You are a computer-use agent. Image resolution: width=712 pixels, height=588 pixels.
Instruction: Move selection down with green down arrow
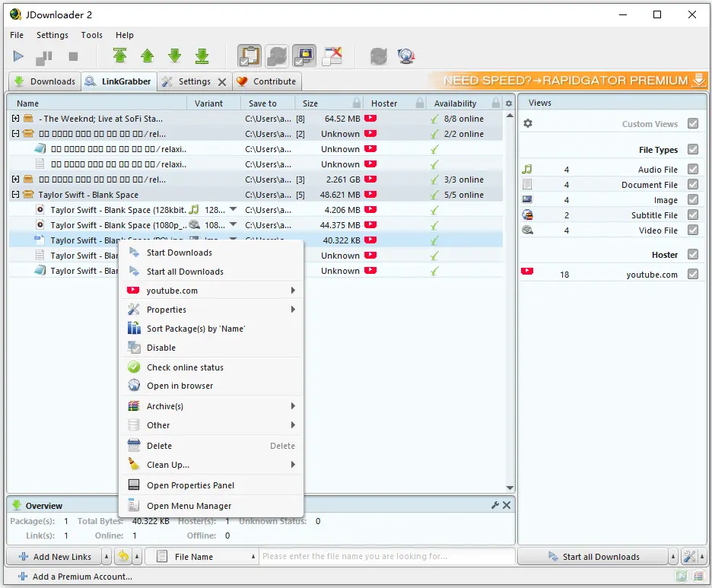(174, 56)
